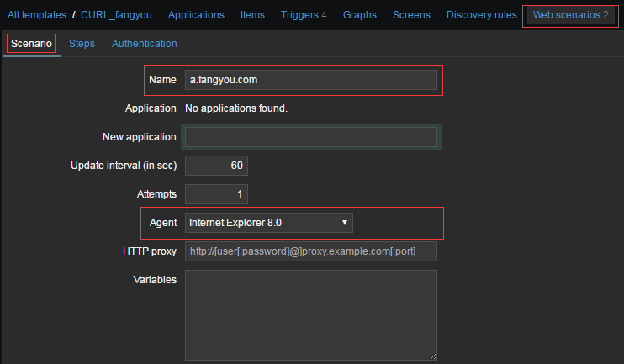Click the 'New application' label

[140, 137]
